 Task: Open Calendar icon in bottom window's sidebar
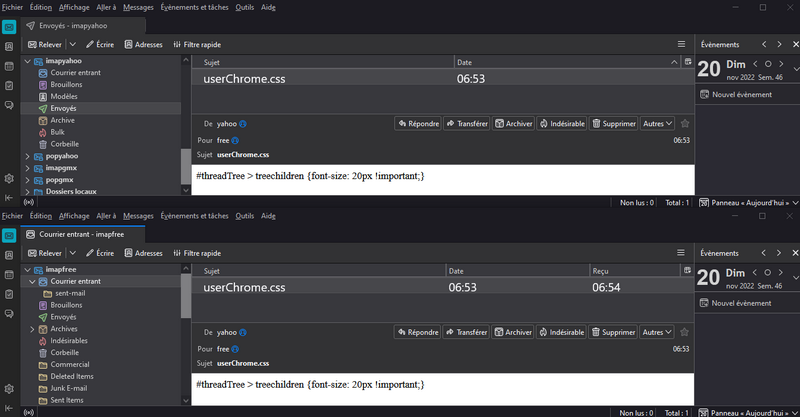point(9,273)
